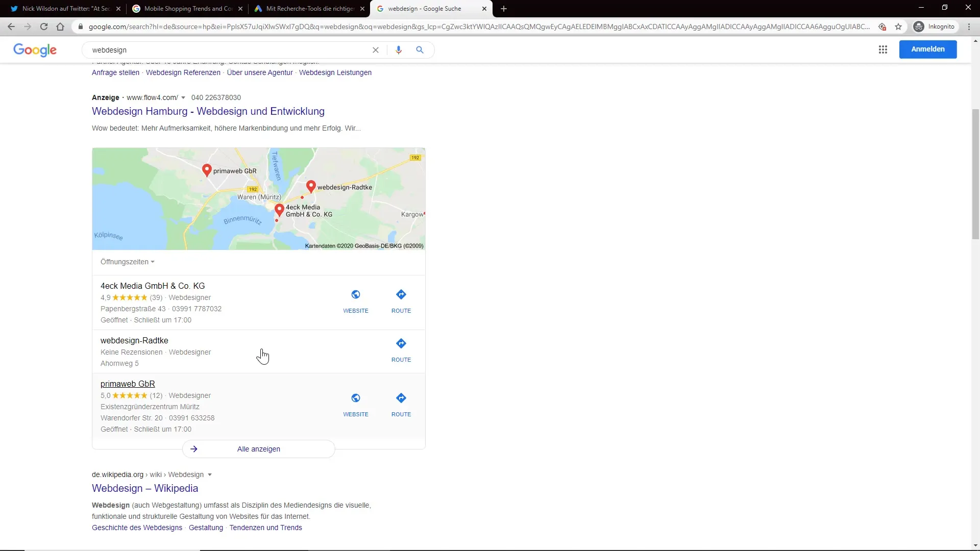980x551 pixels.
Task: Click the page vertical scrollbar thumb
Action: click(975, 173)
